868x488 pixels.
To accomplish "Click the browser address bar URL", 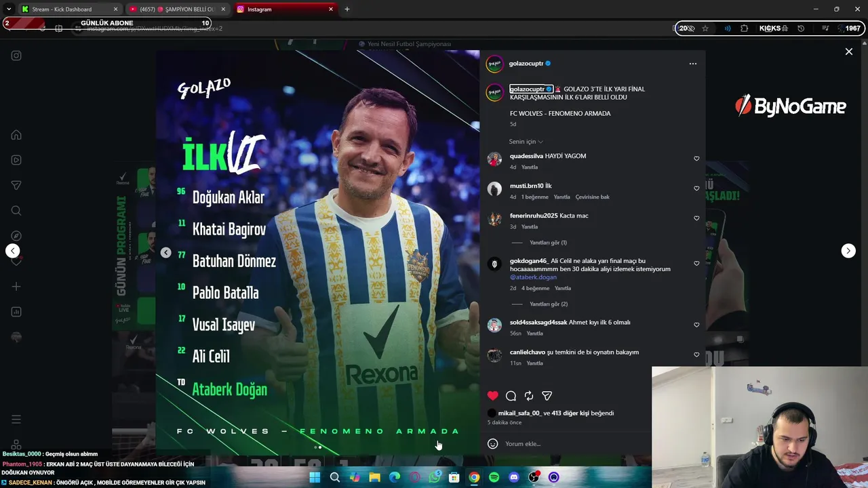I will point(155,28).
